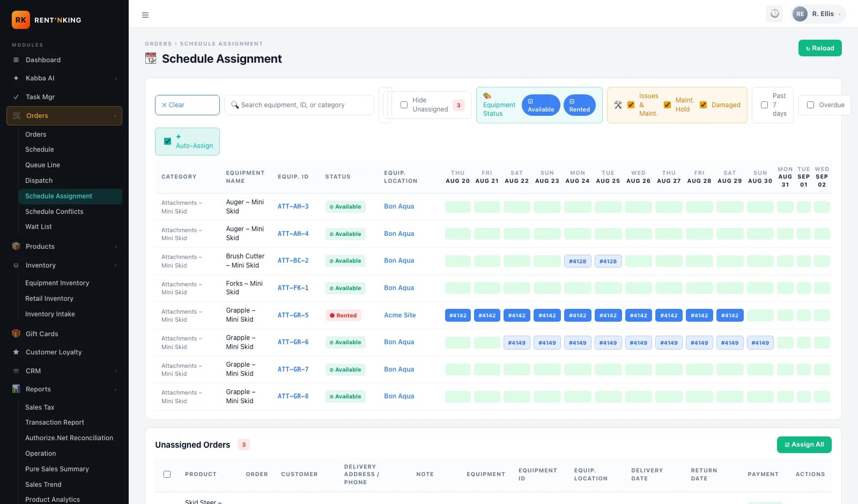Toggle the Auto-Assign checkbox
Viewport: 858px width, 504px height.
(167, 142)
